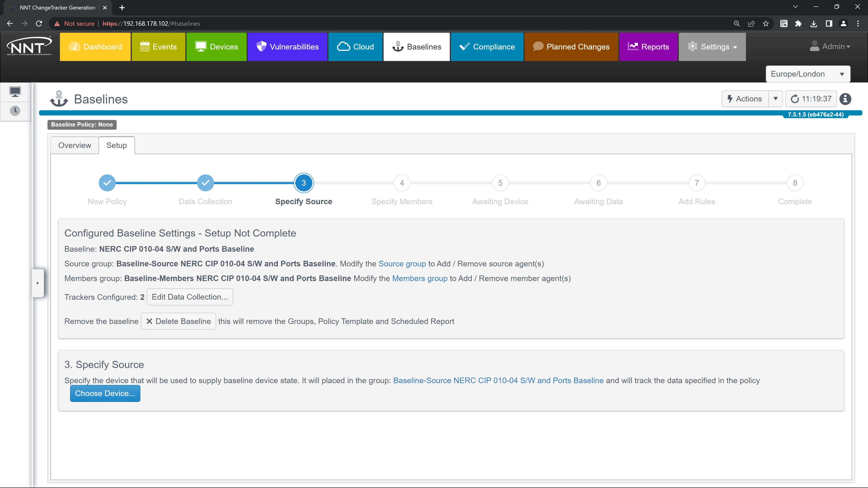This screenshot has width=868, height=488.
Task: Click the Delete Baseline button
Action: point(178,321)
